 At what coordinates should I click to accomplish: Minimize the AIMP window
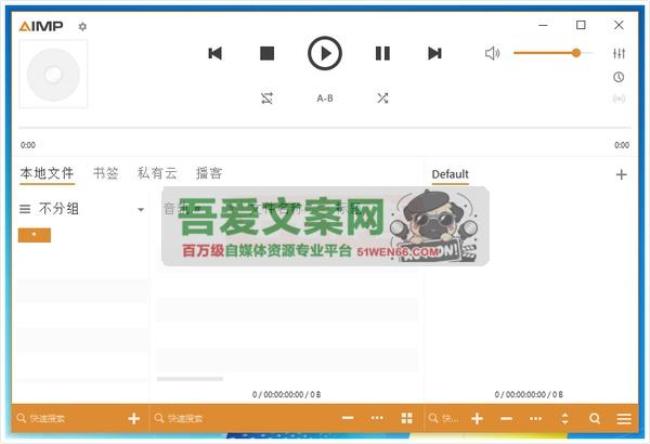[x=543, y=25]
